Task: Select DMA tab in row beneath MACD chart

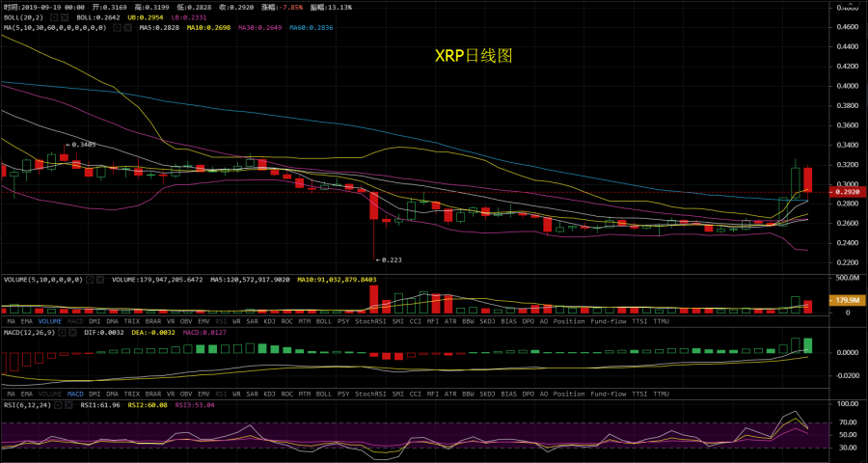Action: 113,394
